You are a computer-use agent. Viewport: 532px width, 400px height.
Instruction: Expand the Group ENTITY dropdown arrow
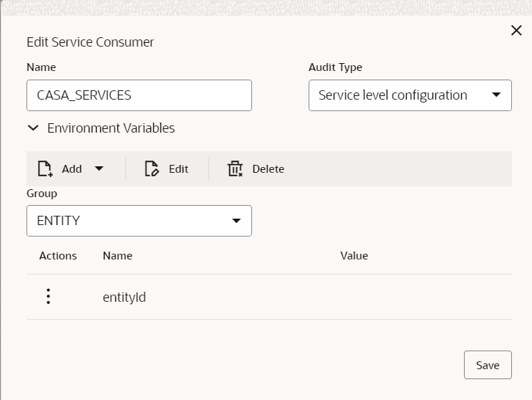click(x=236, y=221)
